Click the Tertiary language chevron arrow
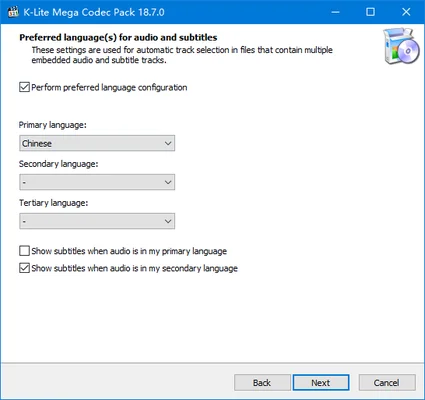The height and width of the screenshot is (400, 425). click(x=168, y=221)
